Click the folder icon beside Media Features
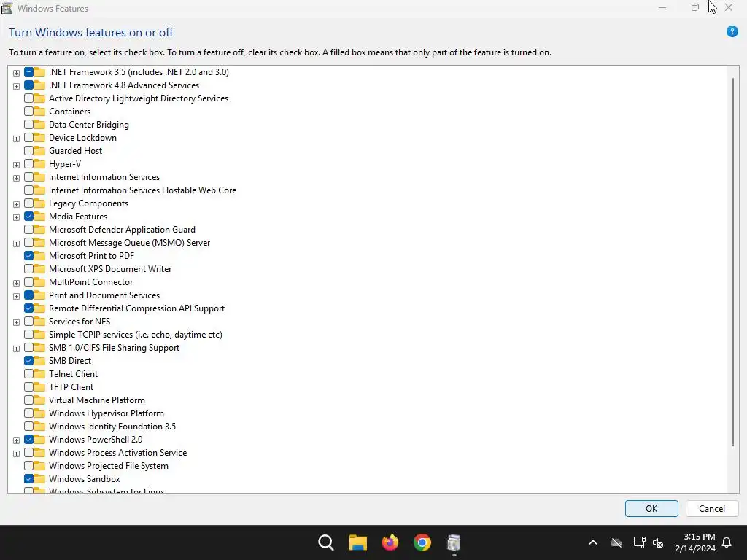Screen dimensions: 747x560 (39, 216)
